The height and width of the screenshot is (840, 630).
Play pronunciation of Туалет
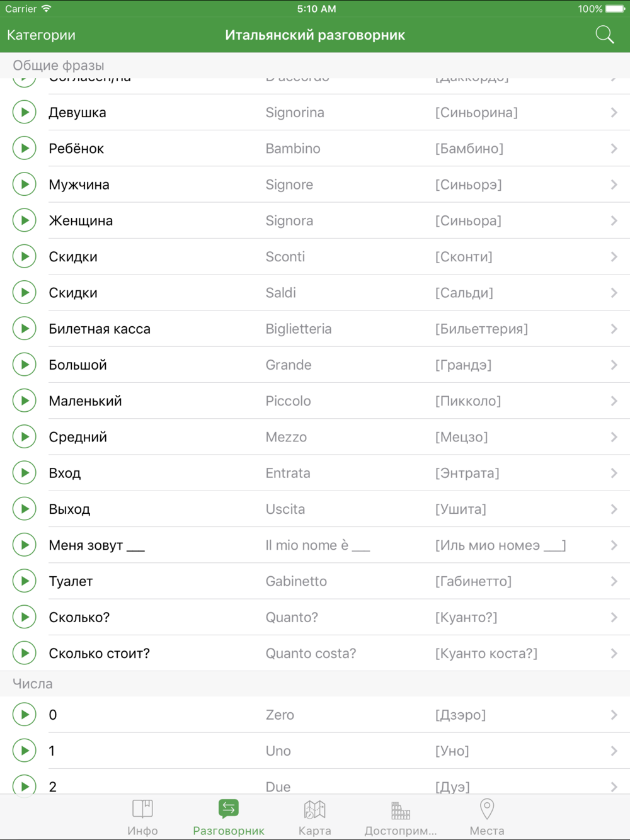[25, 581]
